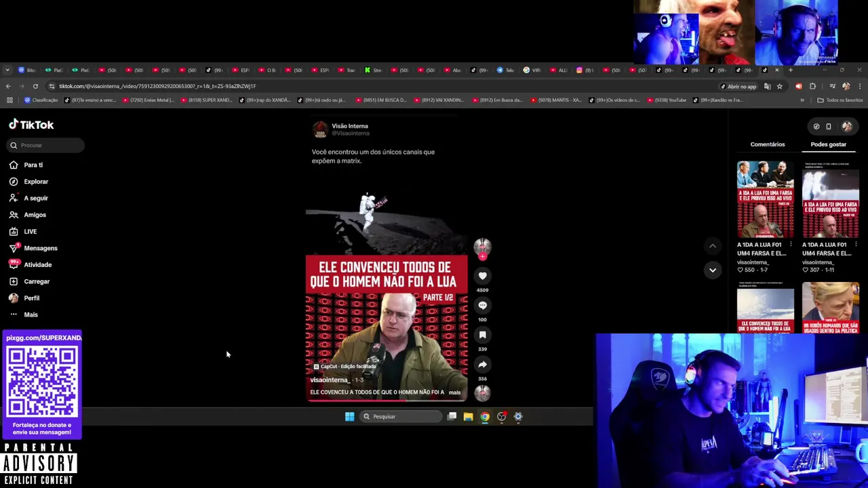Viewport: 868px width, 488px height.
Task: Open the Instagram browser tab
Action: click(x=586, y=70)
